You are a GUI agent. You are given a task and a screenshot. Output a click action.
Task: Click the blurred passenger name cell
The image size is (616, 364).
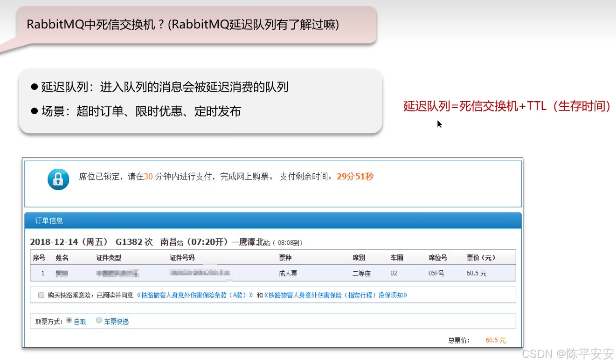point(62,273)
